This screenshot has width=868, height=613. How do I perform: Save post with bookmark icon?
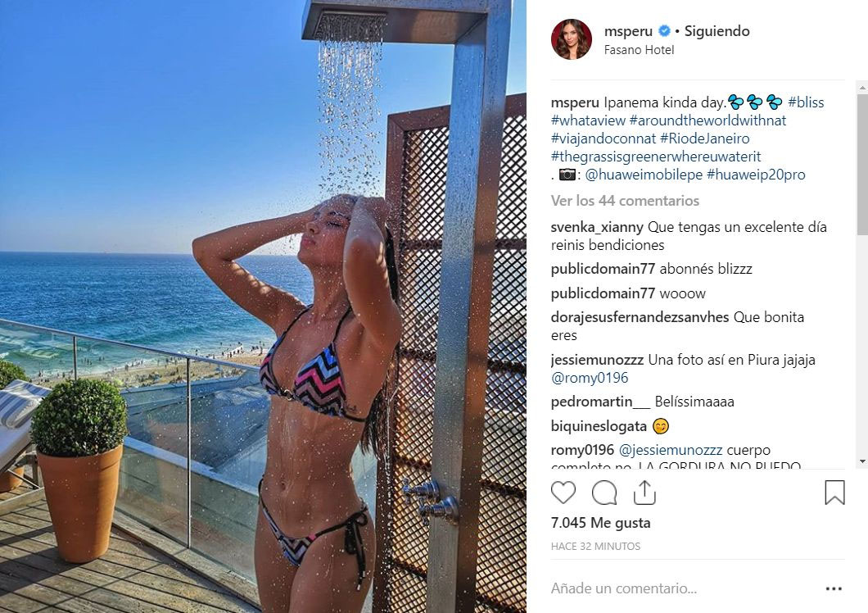[834, 493]
